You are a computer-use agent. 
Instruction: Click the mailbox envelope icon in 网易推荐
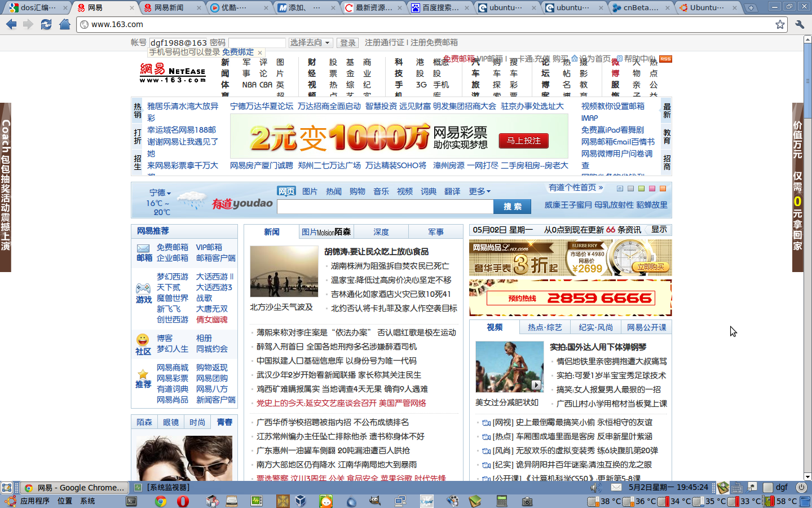143,248
